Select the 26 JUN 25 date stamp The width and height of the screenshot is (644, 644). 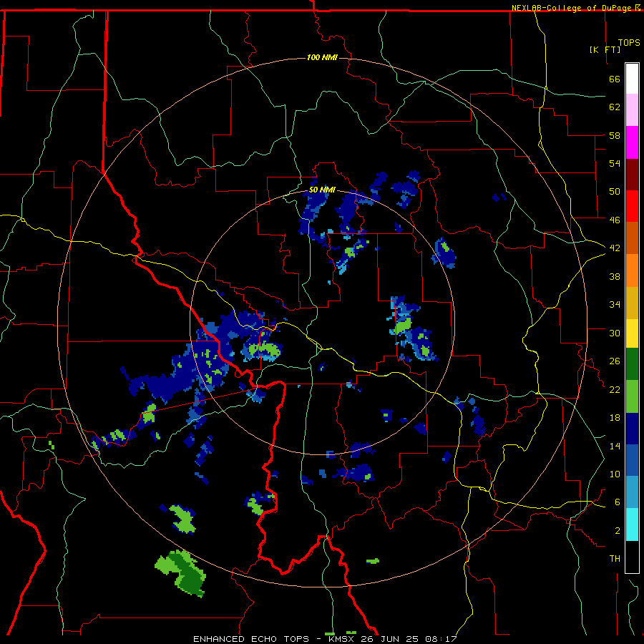tap(390, 639)
